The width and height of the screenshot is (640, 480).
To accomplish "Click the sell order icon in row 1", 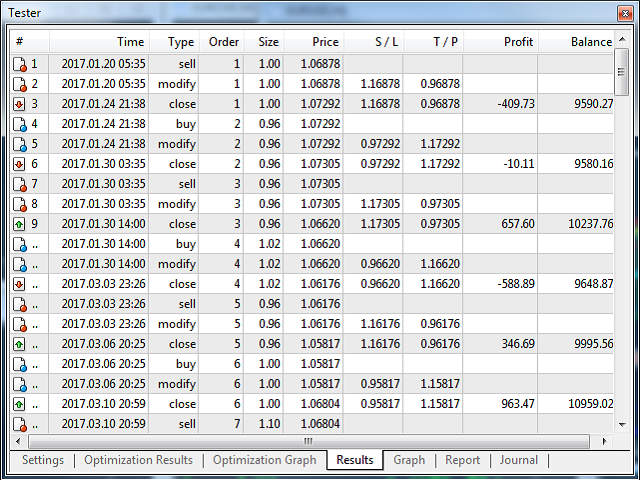I will pos(20,65).
